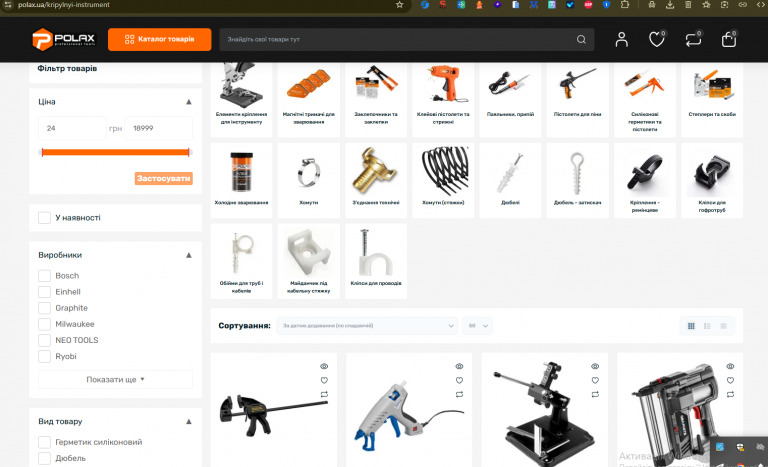Collapse the Вид товару filter section

click(x=189, y=421)
